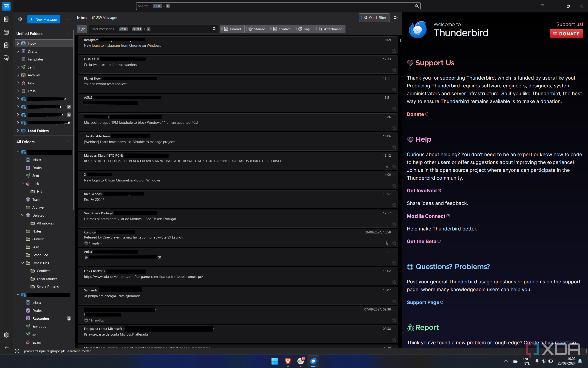This screenshot has height=368, width=588.
Task: Open the Chat space
Action: [6, 58]
